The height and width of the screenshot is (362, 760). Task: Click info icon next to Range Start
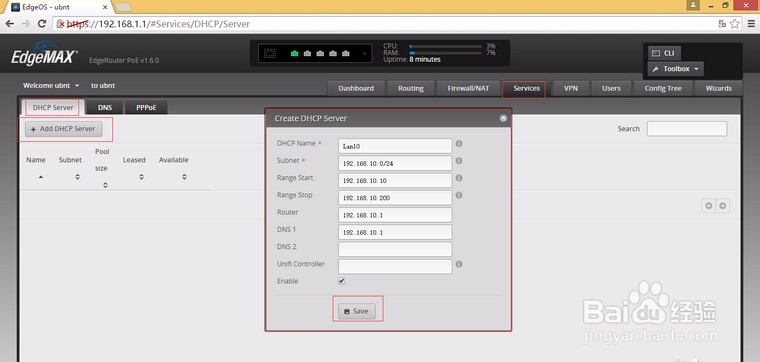point(459,178)
